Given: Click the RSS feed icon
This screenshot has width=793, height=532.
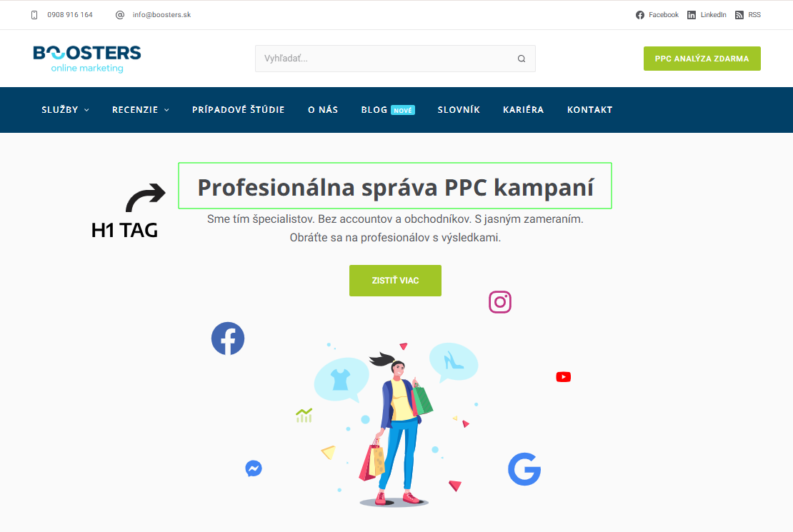Looking at the screenshot, I should coord(739,15).
